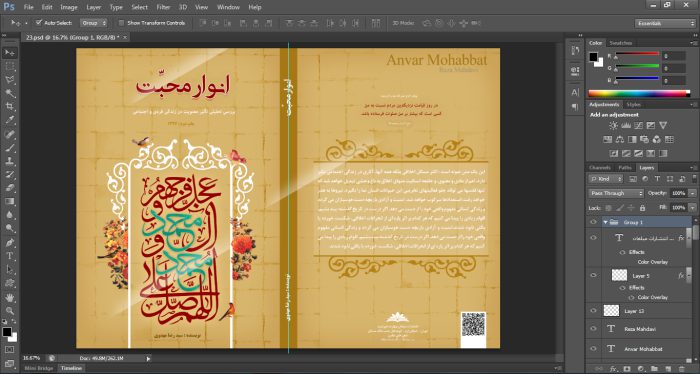Viewport: 700px width, 374px height.
Task: Select the Healing Brush tool
Action: pyautogui.click(x=9, y=134)
